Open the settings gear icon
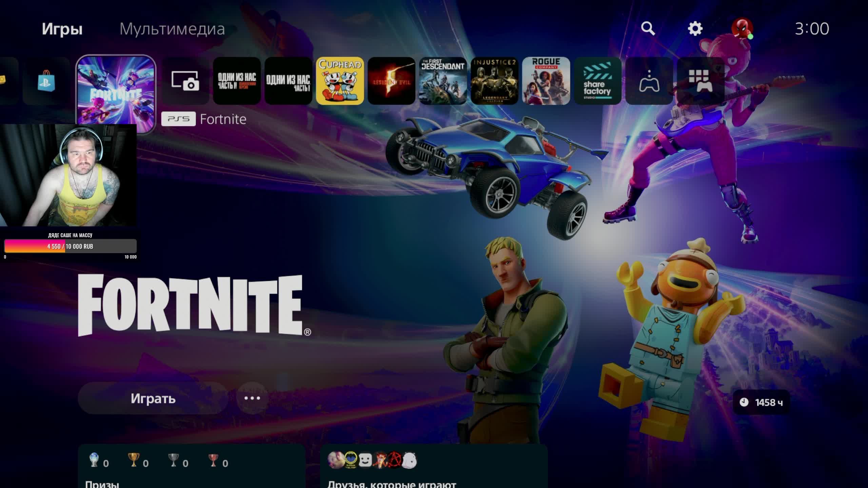The width and height of the screenshot is (868, 488). point(695,28)
